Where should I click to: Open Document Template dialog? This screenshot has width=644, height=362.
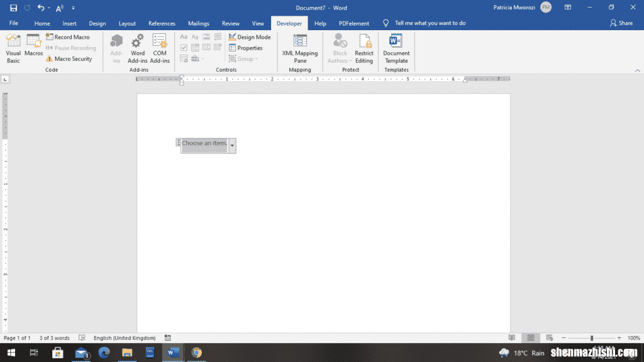click(396, 48)
